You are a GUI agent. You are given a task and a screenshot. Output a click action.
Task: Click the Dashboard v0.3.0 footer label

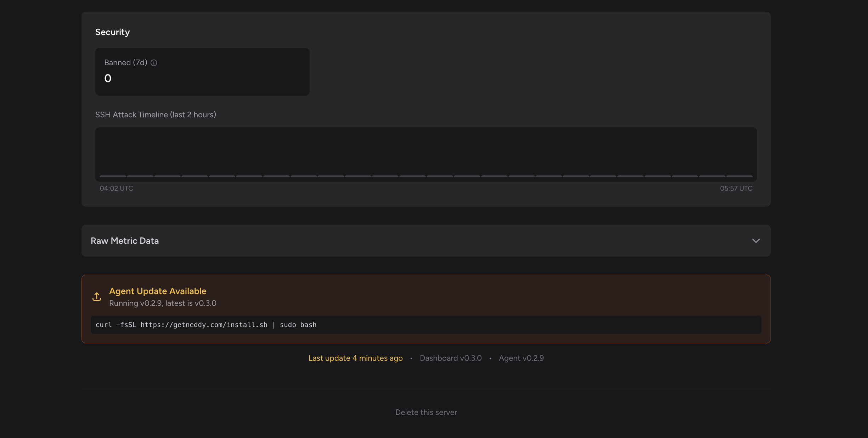[x=451, y=358]
